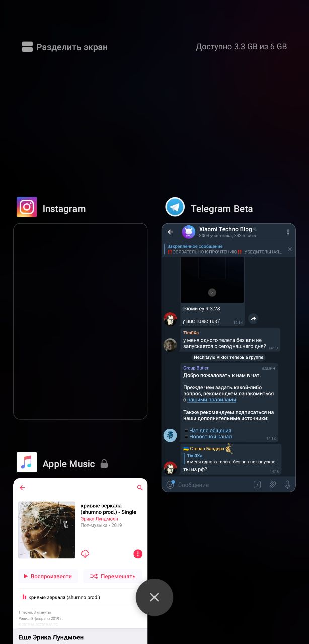Tap the image attachment in Telegram chat

pyautogui.click(x=212, y=279)
